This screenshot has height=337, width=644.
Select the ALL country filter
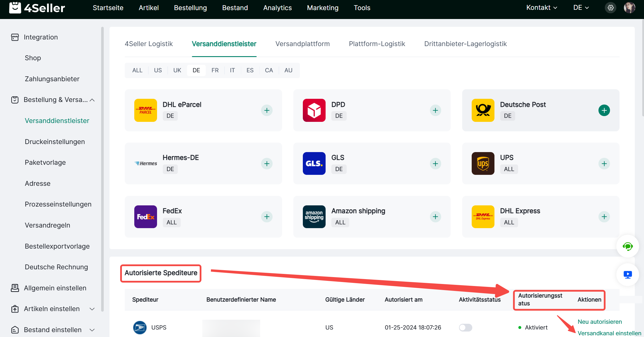pyautogui.click(x=137, y=70)
